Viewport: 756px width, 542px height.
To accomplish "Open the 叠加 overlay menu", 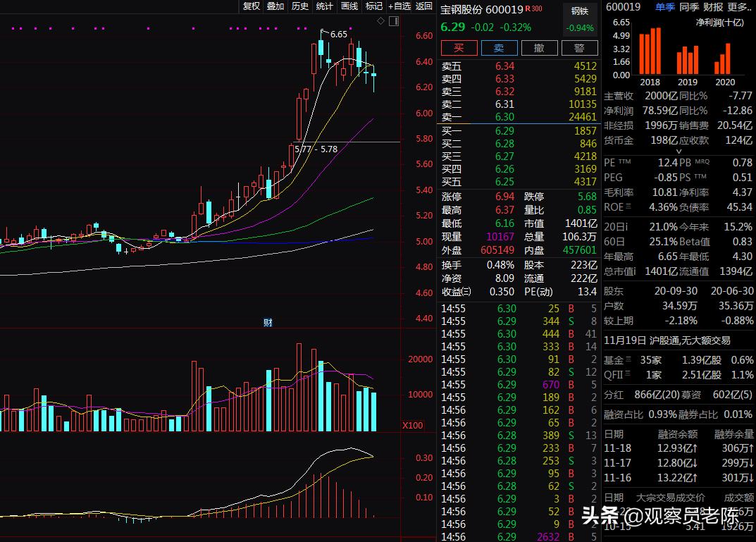I will pos(275,6).
